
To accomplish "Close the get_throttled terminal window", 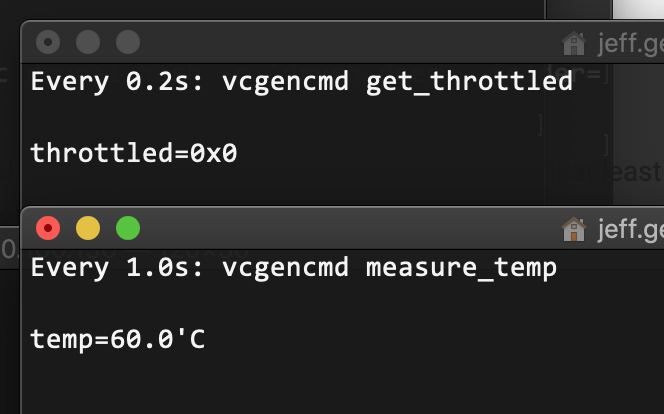I will pyautogui.click(x=47, y=42).
